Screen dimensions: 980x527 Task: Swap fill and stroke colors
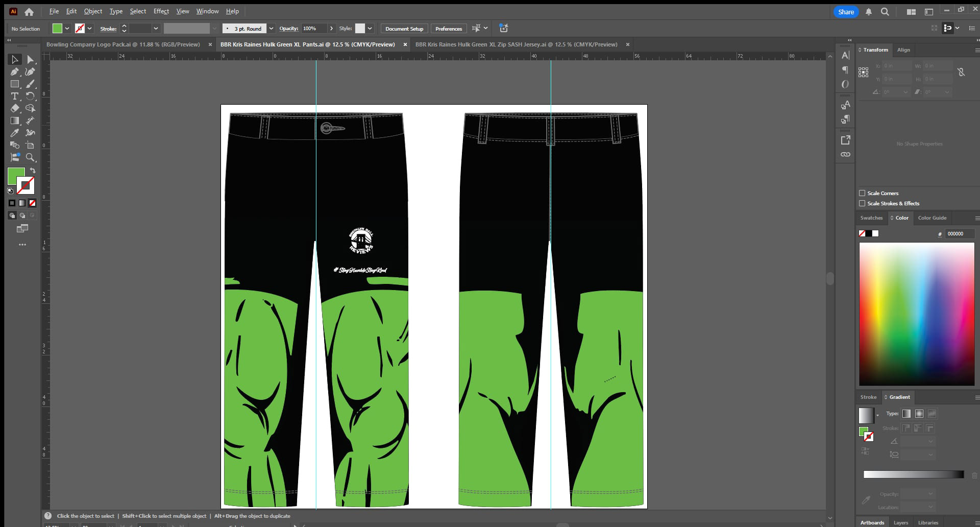[x=33, y=171]
